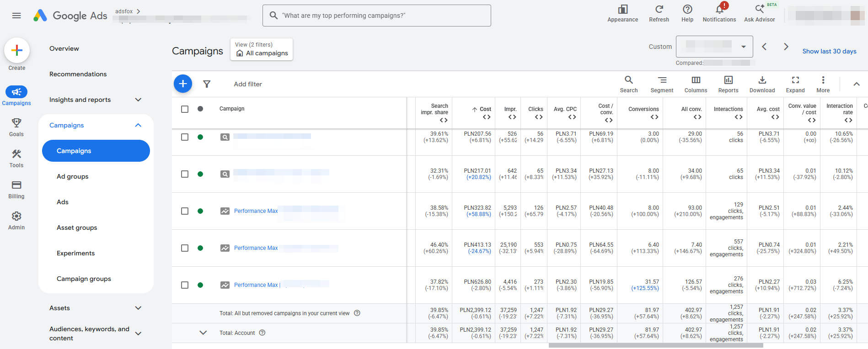Screen dimensions: 868x349
Task: Open Campaign groups page
Action: click(x=84, y=279)
